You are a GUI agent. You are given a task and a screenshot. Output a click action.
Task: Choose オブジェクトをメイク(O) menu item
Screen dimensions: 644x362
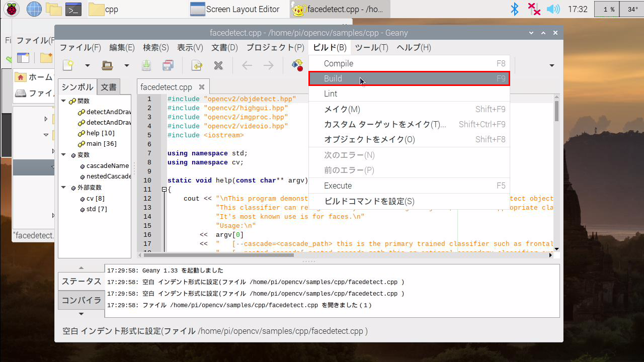pos(409,139)
